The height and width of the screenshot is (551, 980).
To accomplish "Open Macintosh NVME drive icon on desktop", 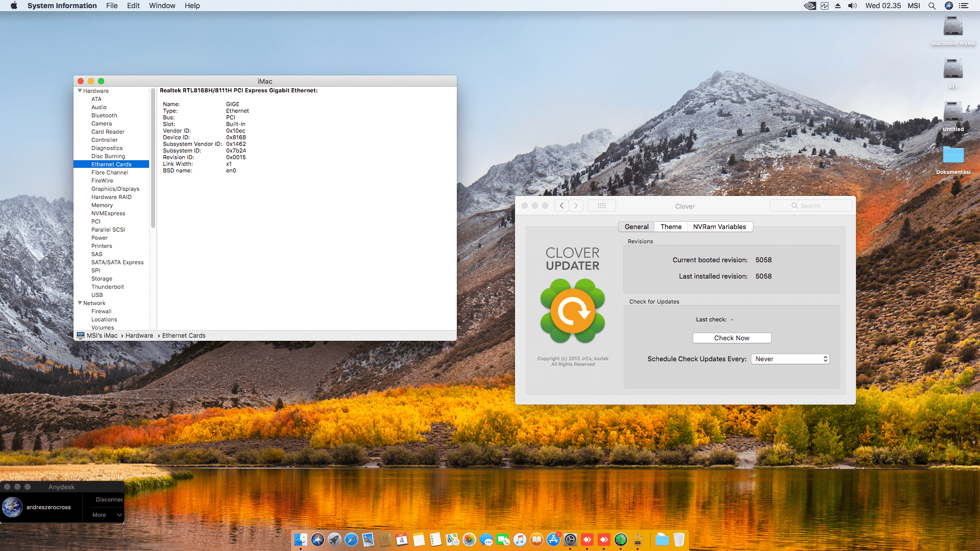I will click(x=952, y=27).
